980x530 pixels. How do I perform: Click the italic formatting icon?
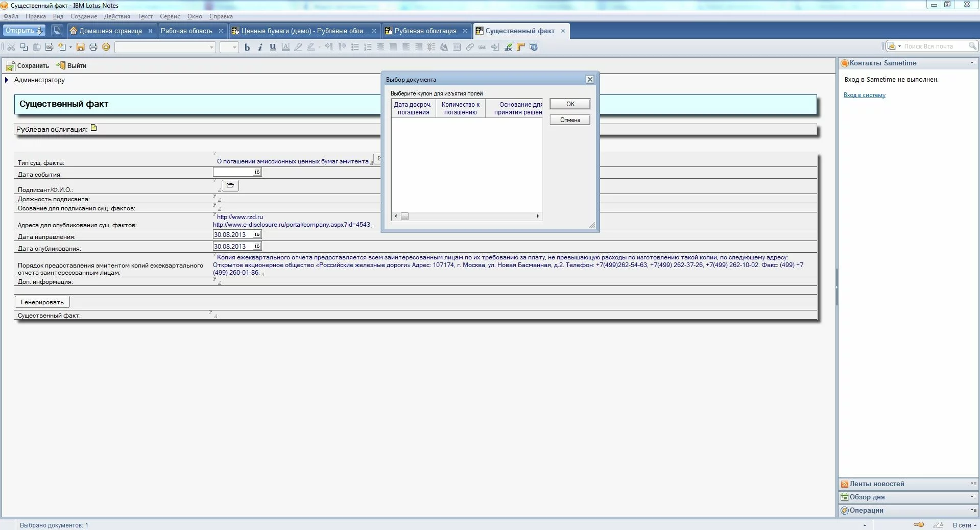(260, 47)
